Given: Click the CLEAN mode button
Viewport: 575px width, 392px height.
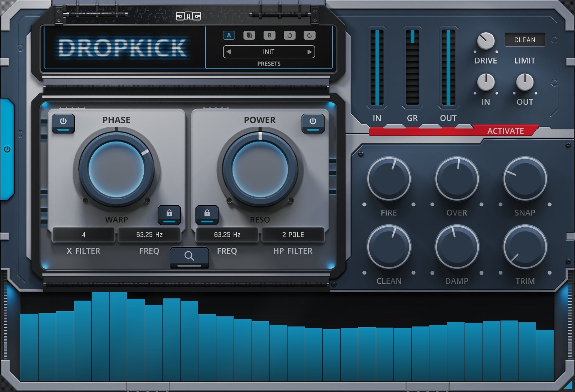Looking at the screenshot, I should [x=525, y=40].
